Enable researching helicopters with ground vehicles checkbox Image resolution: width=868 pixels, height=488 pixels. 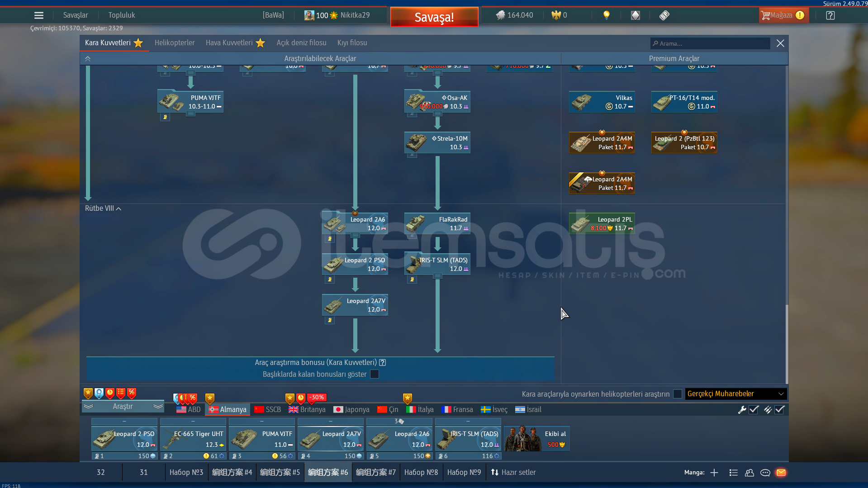point(678,394)
